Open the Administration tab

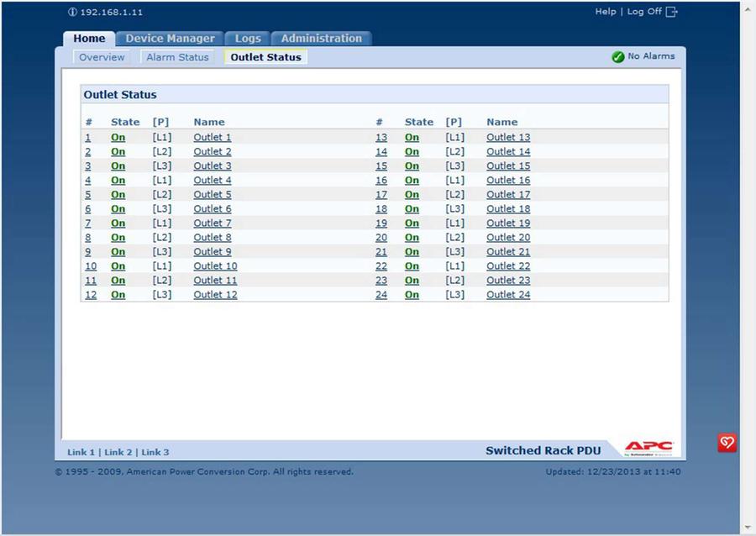(x=321, y=39)
